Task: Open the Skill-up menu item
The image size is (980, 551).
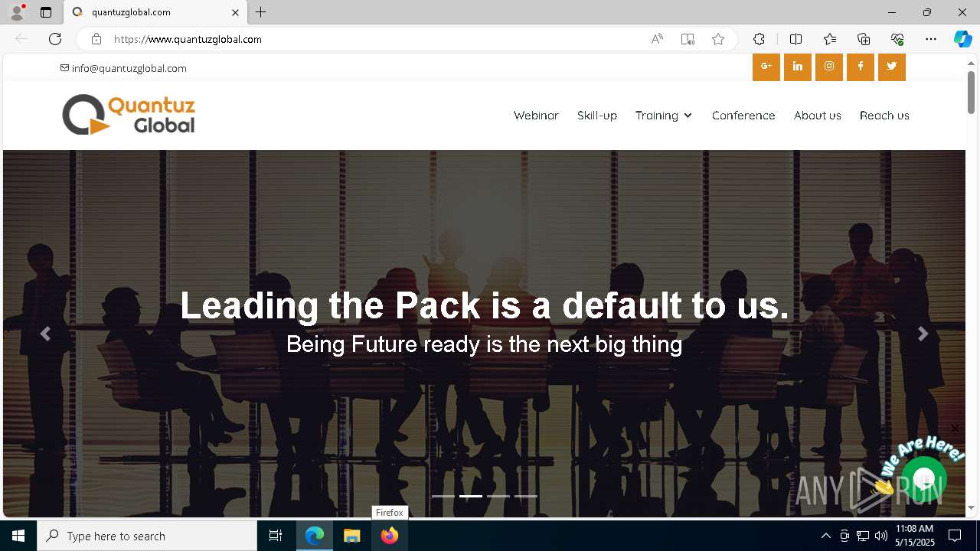Action: (x=597, y=115)
